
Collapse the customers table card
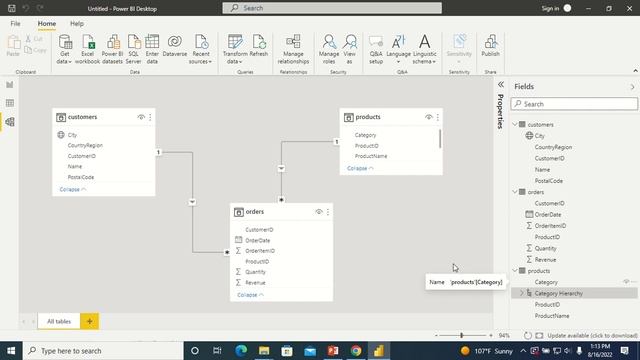[73, 189]
